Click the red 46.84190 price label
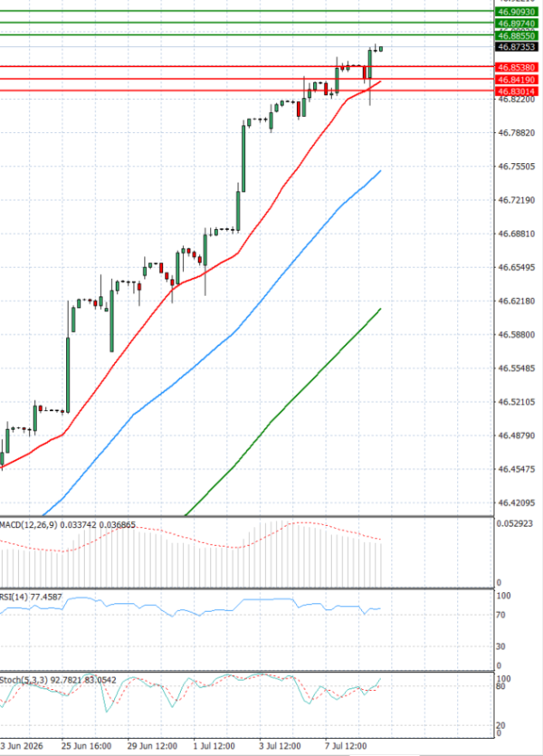The image size is (543, 756). tap(517, 80)
